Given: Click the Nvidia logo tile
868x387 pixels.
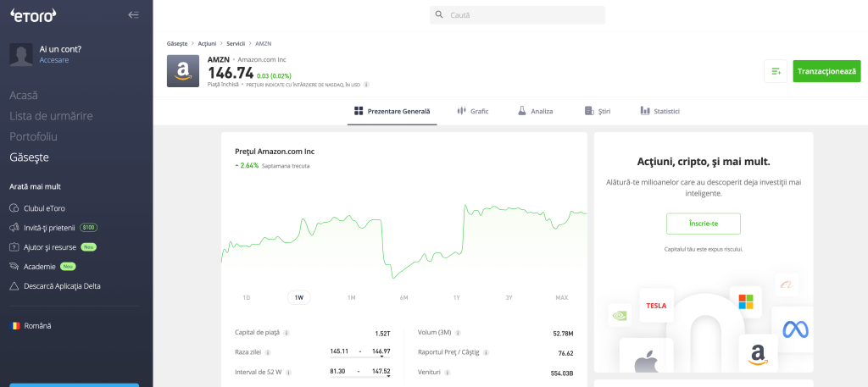Looking at the screenshot, I should pos(620,316).
